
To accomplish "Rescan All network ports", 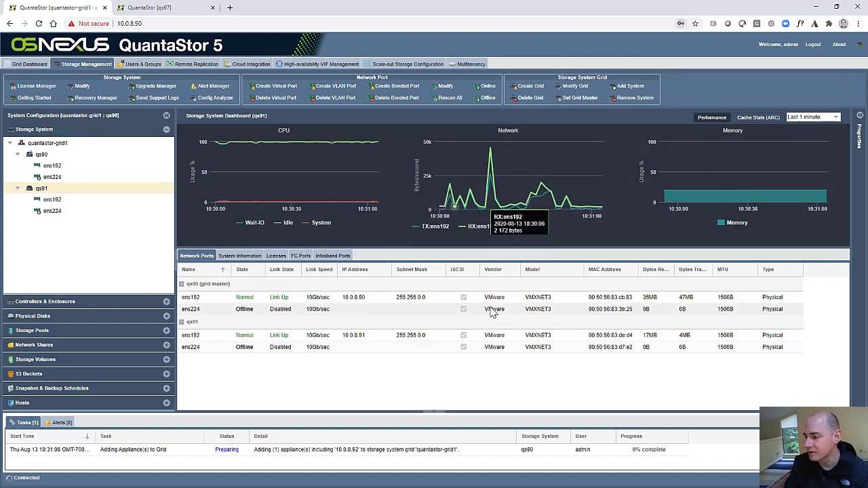I will pyautogui.click(x=446, y=98).
